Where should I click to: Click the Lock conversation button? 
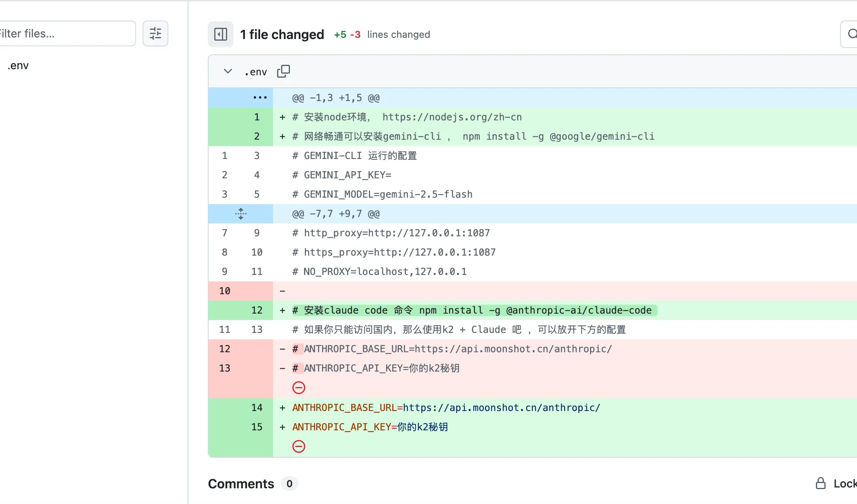coord(836,483)
